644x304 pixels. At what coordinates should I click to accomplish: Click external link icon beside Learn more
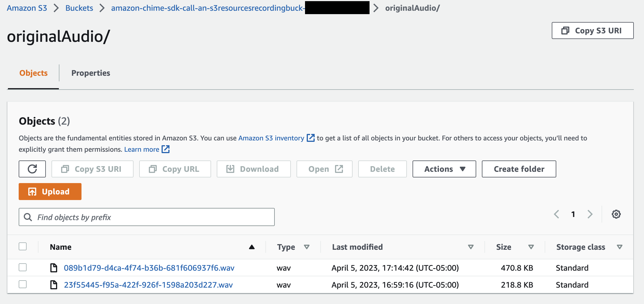point(166,149)
